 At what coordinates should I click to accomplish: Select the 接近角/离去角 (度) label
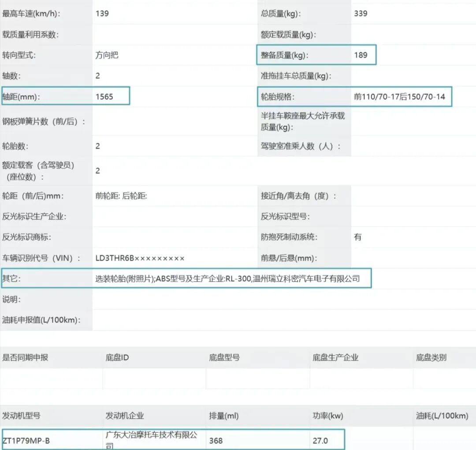pyautogui.click(x=298, y=196)
